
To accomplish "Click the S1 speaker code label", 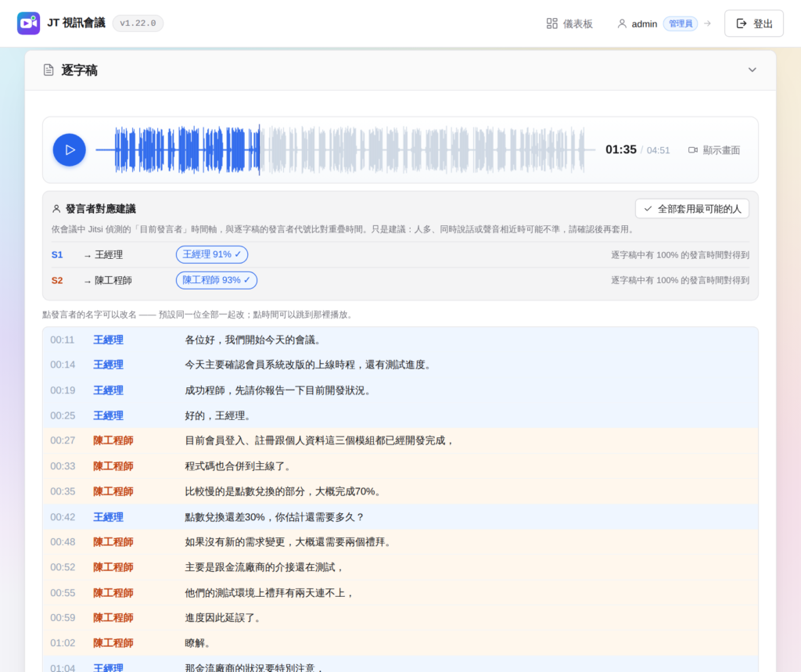I will click(x=57, y=254).
